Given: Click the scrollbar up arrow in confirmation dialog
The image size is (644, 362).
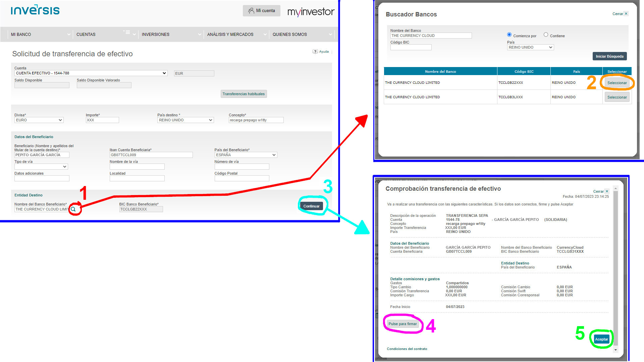Looking at the screenshot, I should coord(615,189).
